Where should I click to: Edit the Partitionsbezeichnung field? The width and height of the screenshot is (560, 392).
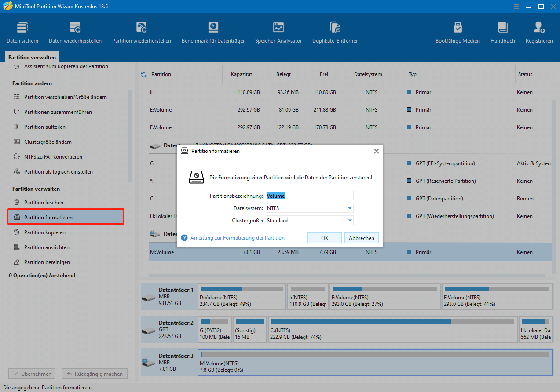point(310,196)
